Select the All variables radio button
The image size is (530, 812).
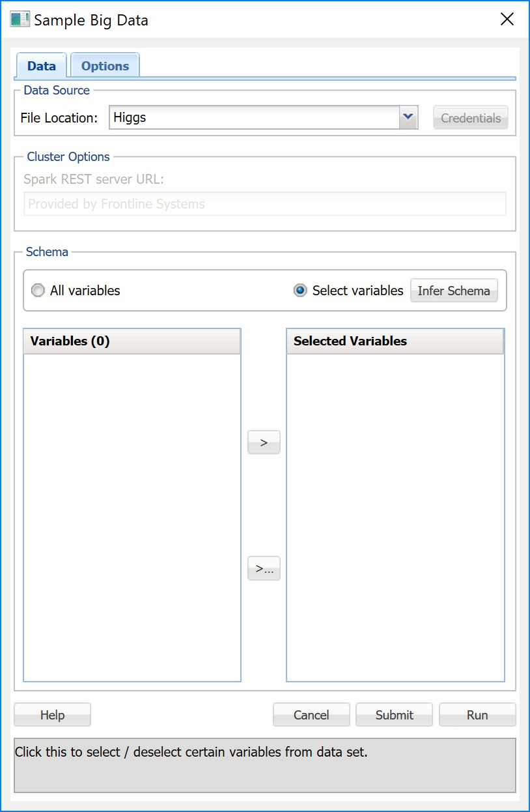(38, 291)
